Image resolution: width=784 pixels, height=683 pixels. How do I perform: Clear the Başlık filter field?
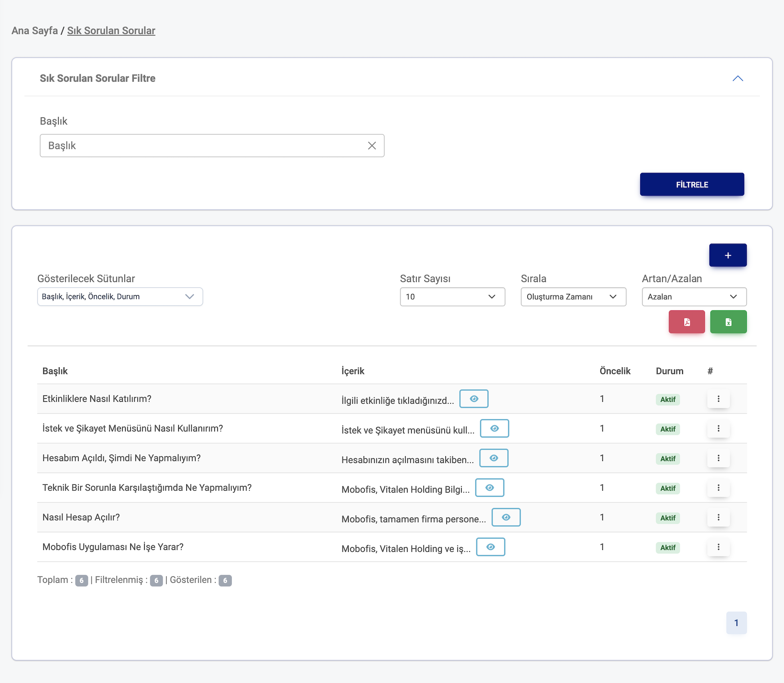(372, 146)
